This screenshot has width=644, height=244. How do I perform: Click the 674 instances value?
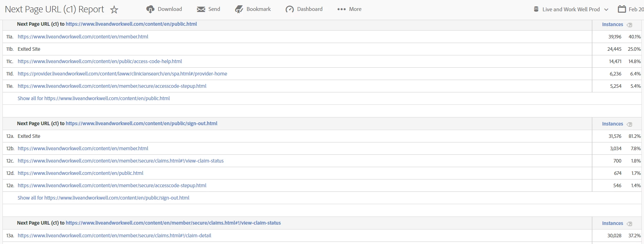point(618,173)
